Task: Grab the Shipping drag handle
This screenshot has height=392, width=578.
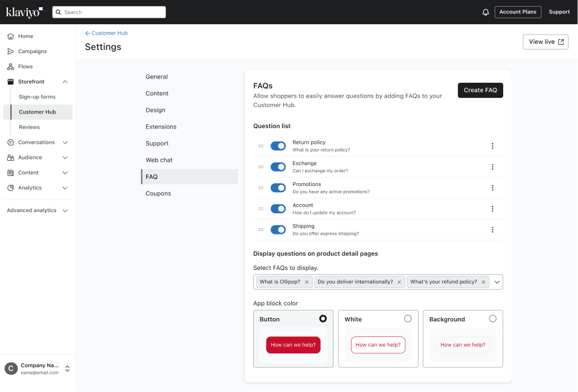Action: coord(261,230)
